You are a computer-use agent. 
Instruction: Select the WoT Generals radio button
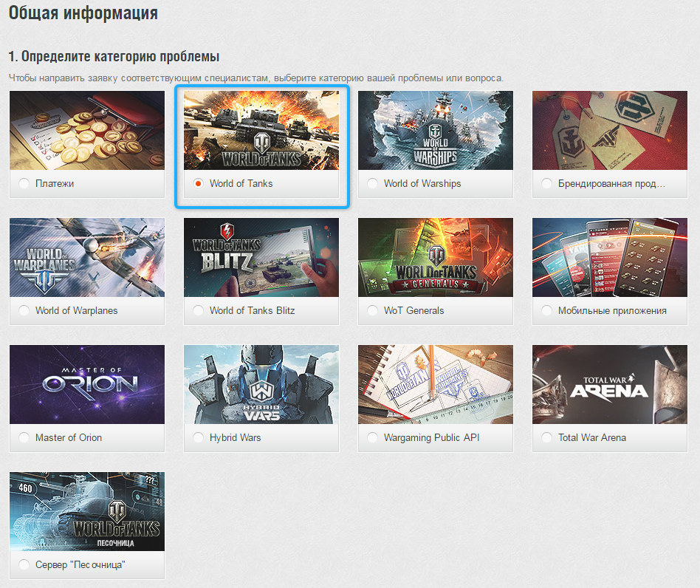pos(372,311)
